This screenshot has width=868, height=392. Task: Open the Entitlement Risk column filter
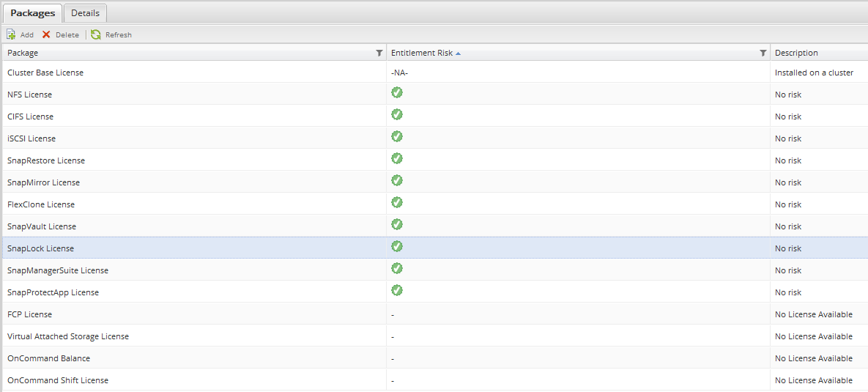click(x=763, y=53)
